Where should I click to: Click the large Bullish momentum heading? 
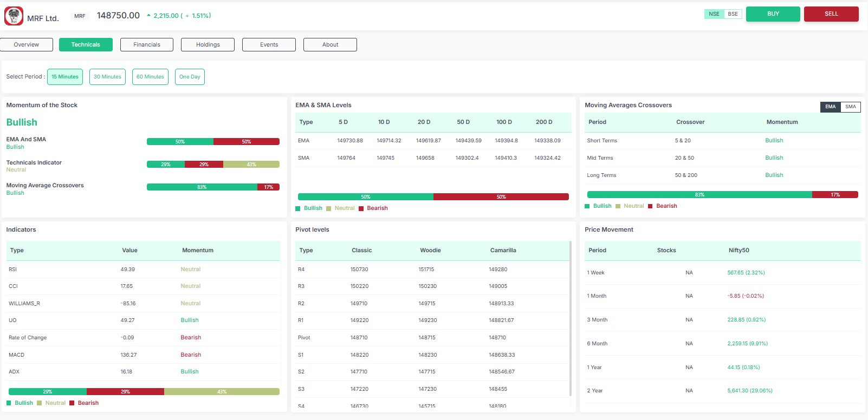(x=22, y=122)
